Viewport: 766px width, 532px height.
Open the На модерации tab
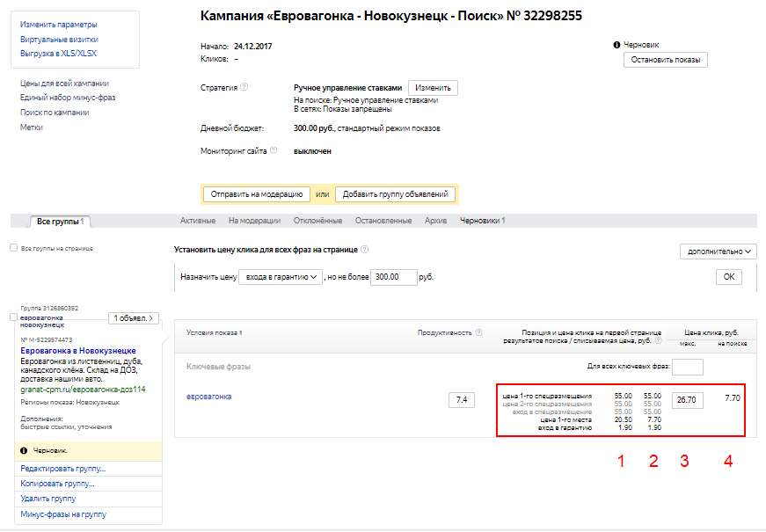pos(254,221)
